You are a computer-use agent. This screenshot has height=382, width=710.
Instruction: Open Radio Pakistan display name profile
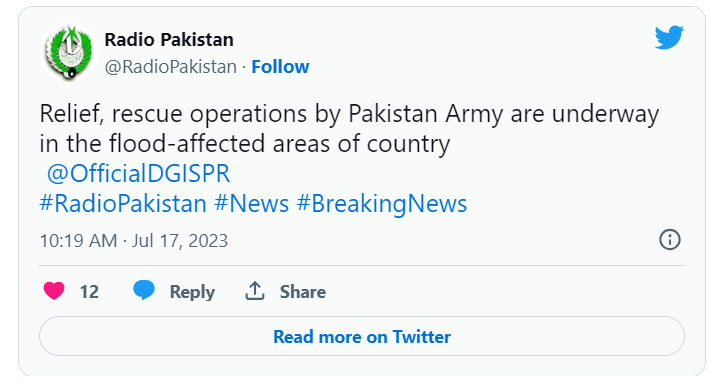[169, 40]
